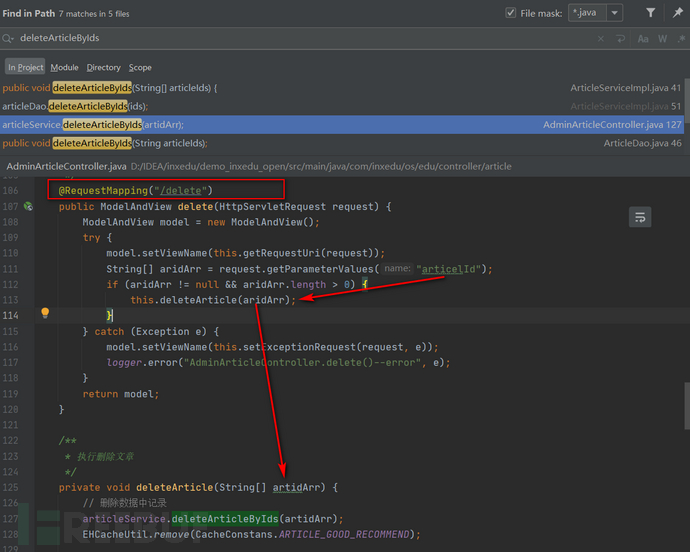This screenshot has width=690, height=552.
Task: Open the File mask *.java dropdown
Action: click(x=614, y=13)
